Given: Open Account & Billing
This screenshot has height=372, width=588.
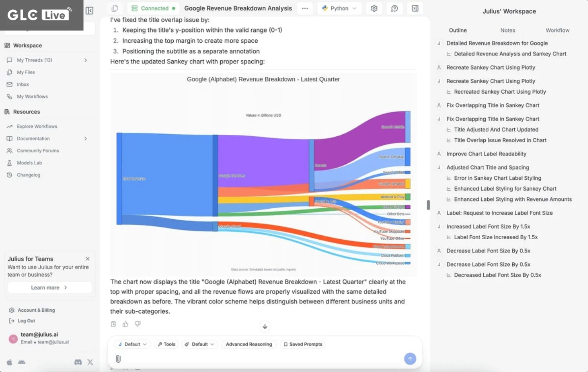Looking at the screenshot, I should (36, 310).
